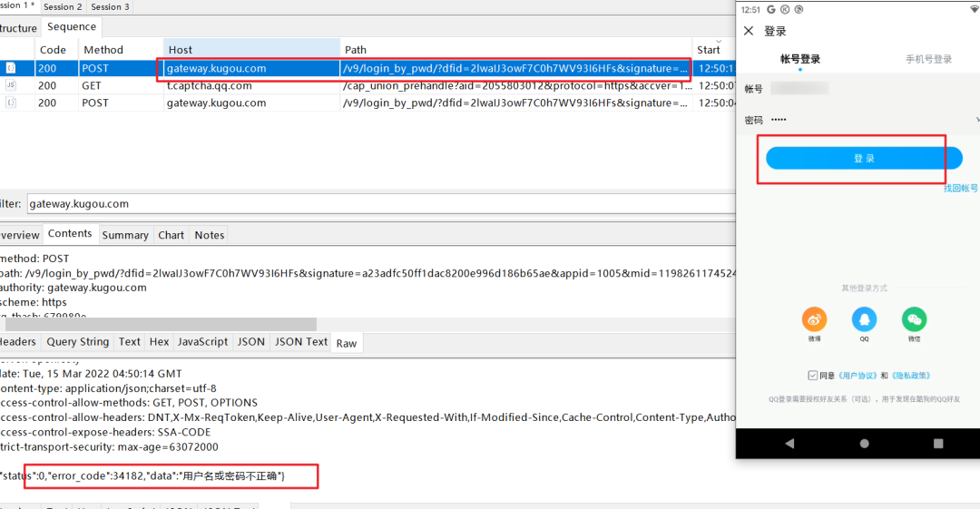Show the request Text tab

pos(130,342)
